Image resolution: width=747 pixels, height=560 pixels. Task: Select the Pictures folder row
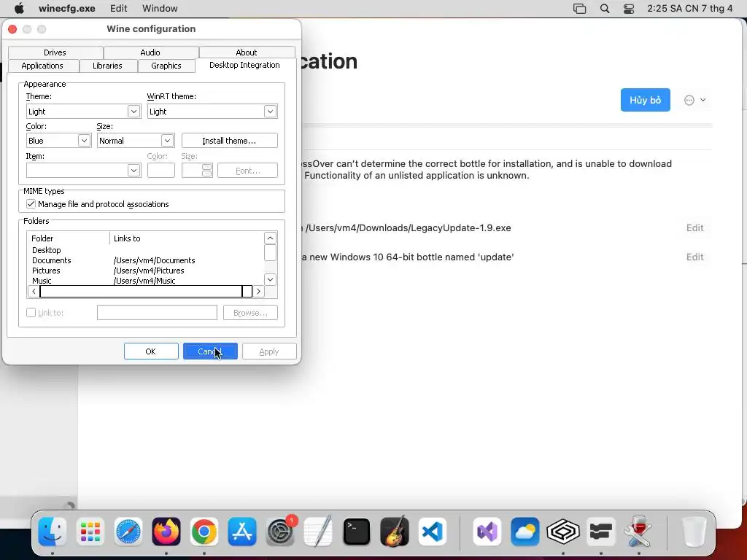click(x=145, y=271)
